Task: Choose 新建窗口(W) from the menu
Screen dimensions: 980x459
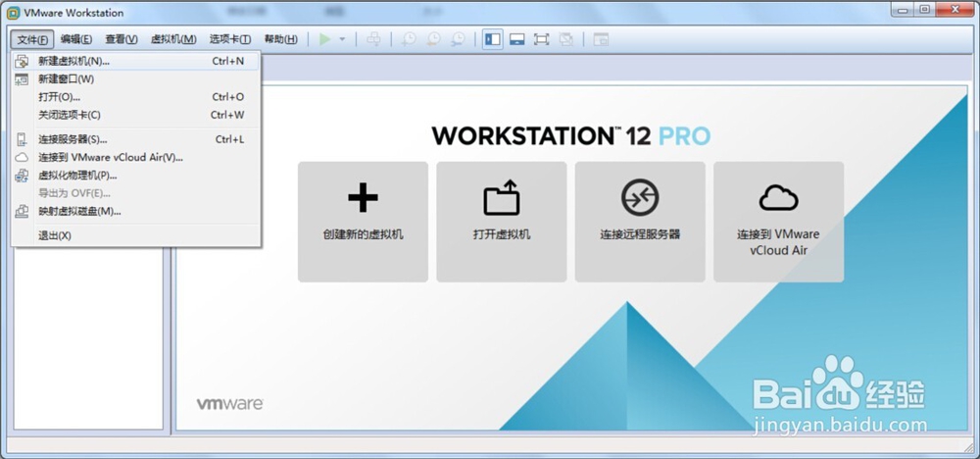Action: [135, 79]
